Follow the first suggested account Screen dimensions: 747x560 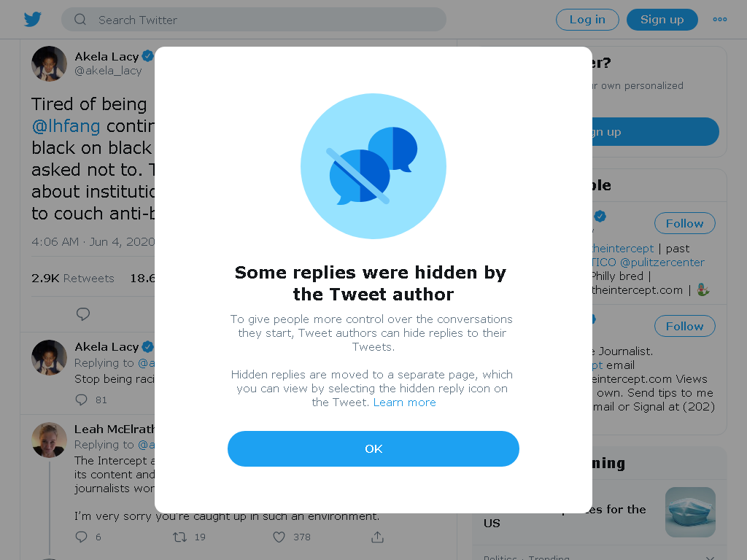[684, 223]
